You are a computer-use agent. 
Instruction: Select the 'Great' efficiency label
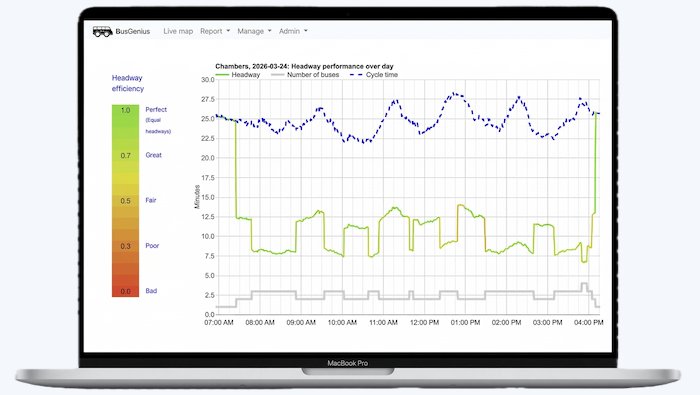pos(154,155)
